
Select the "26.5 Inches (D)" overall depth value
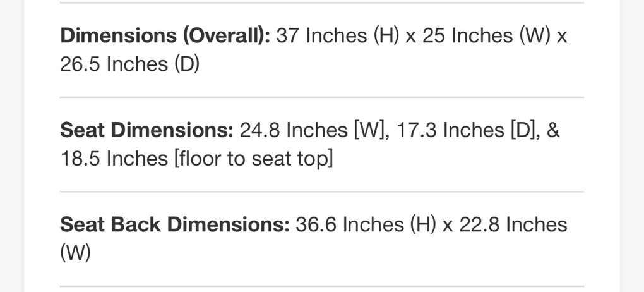pos(129,64)
